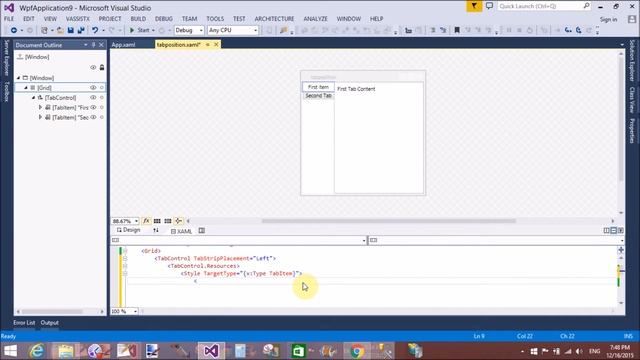Click the Undo toolbar icon
The image size is (640, 360).
(x=95, y=30)
